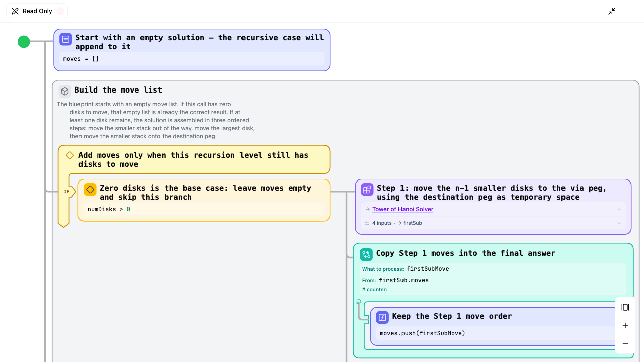Screen dimensions: 644x362
Task: Select the 'moves = []' code field
Action: coord(192,59)
